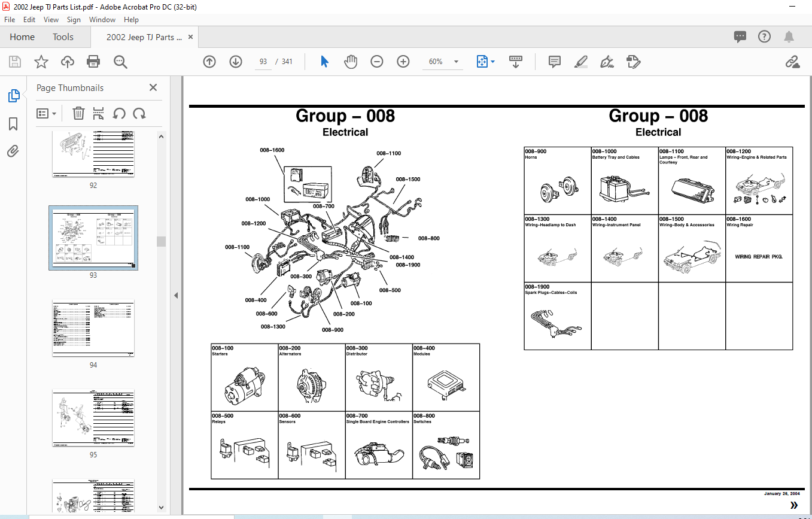Open the Help menu
Image resolution: width=812 pixels, height=519 pixels.
click(131, 20)
